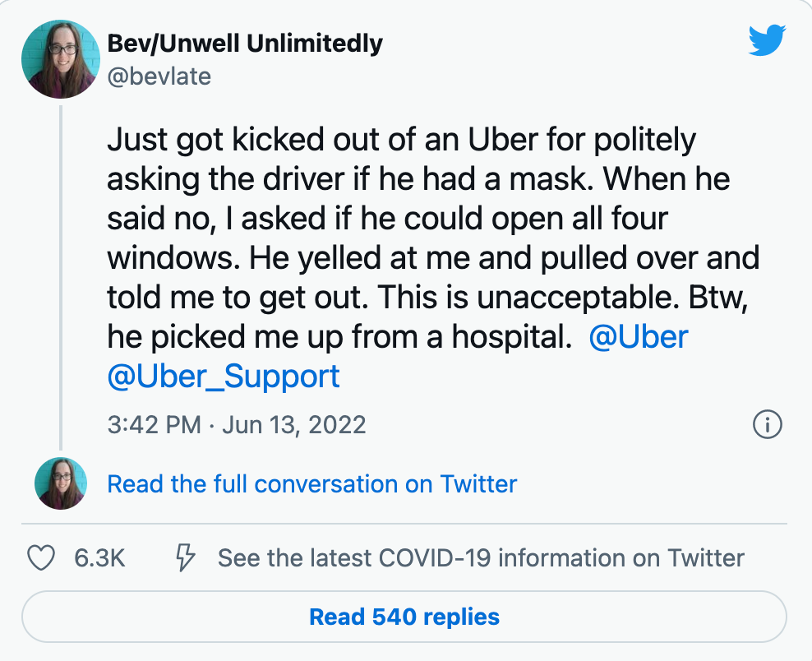Open the @Uber mention

(639, 338)
